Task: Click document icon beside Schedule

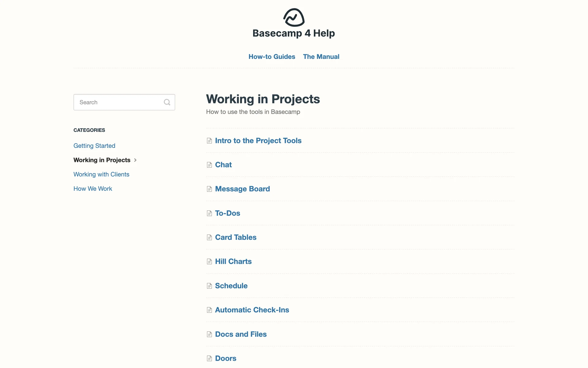Action: [x=209, y=286]
